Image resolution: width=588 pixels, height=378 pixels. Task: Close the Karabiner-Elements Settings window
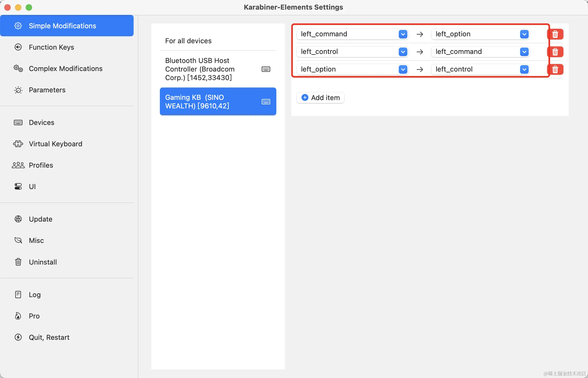pyautogui.click(x=7, y=7)
